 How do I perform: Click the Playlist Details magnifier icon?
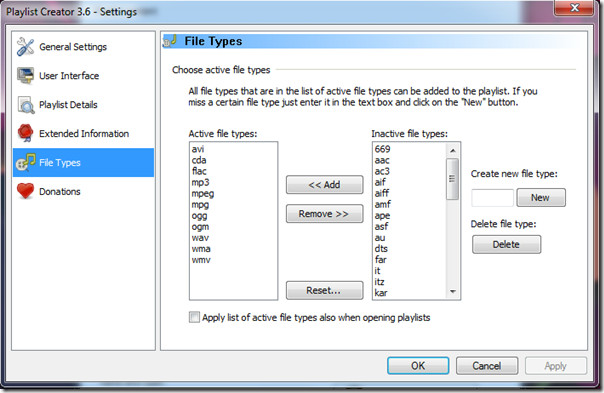26,105
